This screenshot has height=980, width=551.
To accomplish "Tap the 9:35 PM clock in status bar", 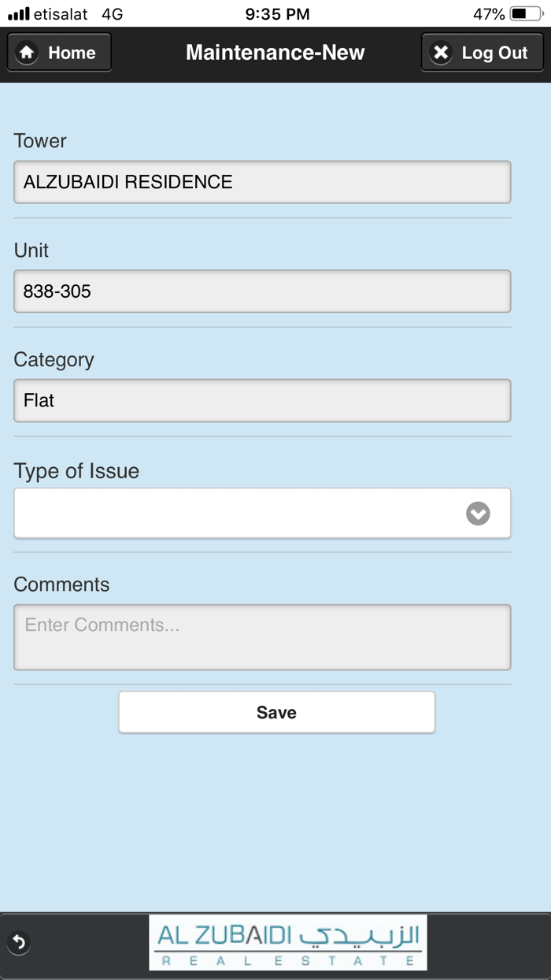I will click(x=277, y=14).
